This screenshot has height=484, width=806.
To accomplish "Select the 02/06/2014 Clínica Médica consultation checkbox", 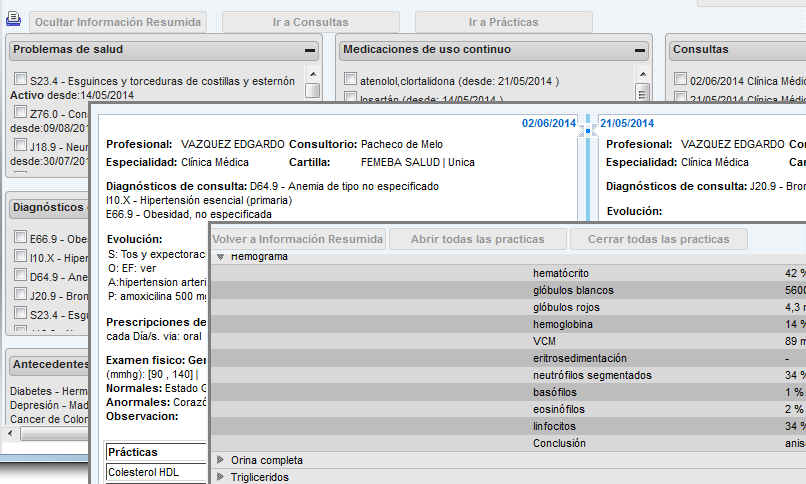I will 680,80.
